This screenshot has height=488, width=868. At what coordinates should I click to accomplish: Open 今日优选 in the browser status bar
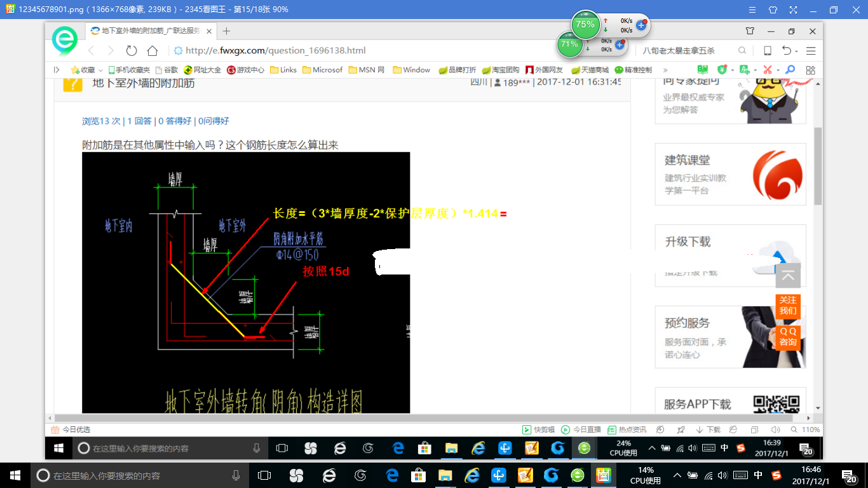[71, 430]
